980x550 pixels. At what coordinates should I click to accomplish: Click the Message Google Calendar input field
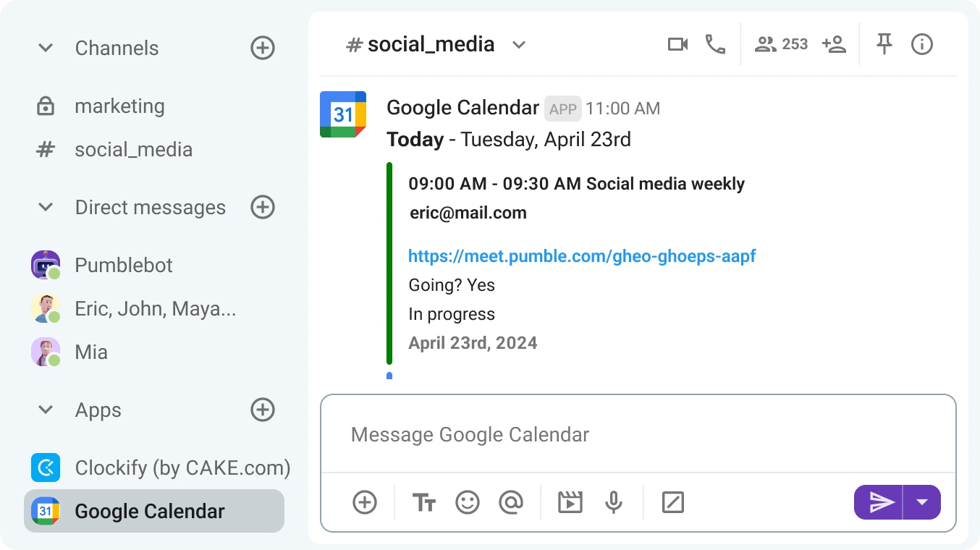638,434
